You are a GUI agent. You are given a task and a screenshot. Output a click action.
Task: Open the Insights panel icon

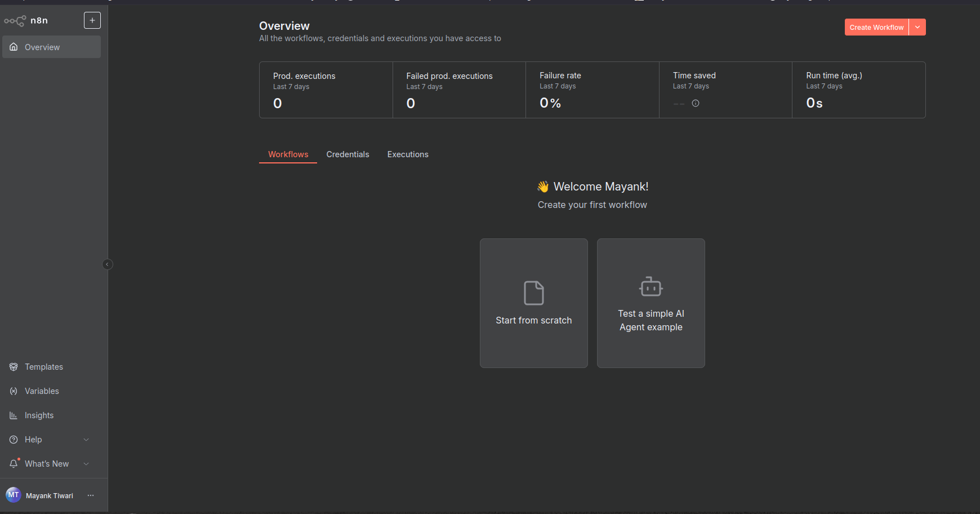click(13, 415)
